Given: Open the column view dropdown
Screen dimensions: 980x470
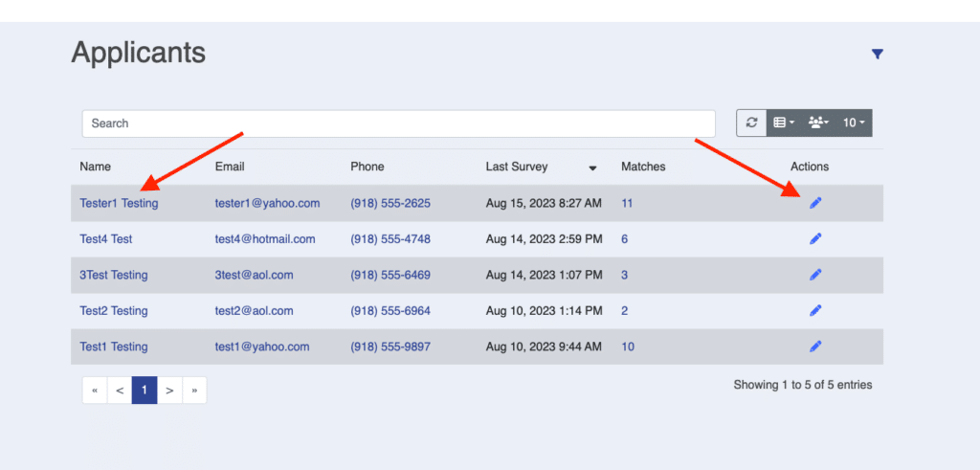Looking at the screenshot, I should [784, 123].
